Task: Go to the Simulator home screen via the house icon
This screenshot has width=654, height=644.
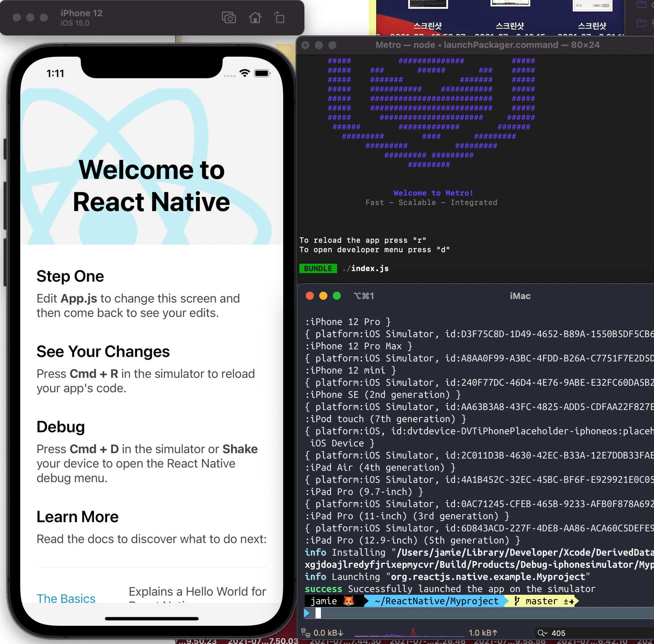Action: coord(255,18)
